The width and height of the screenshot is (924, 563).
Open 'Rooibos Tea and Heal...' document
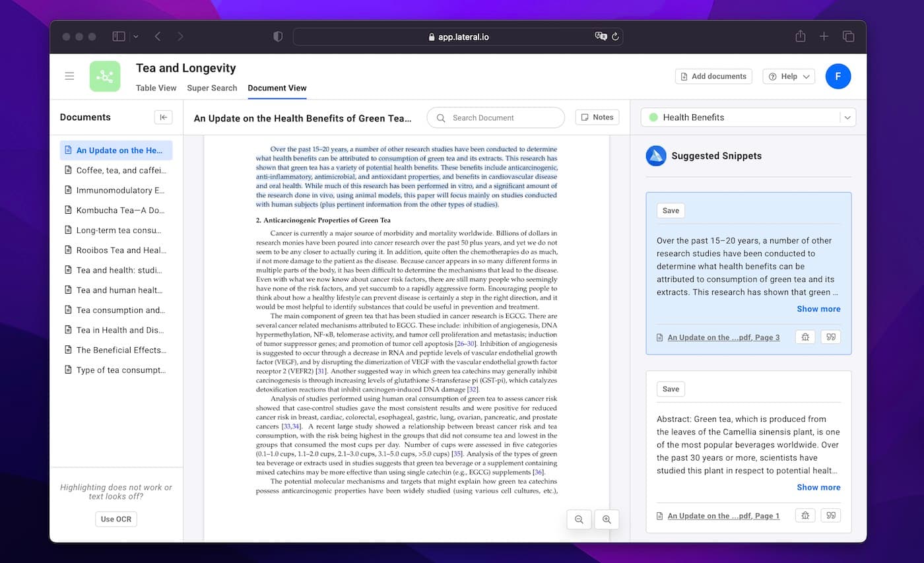pos(116,250)
